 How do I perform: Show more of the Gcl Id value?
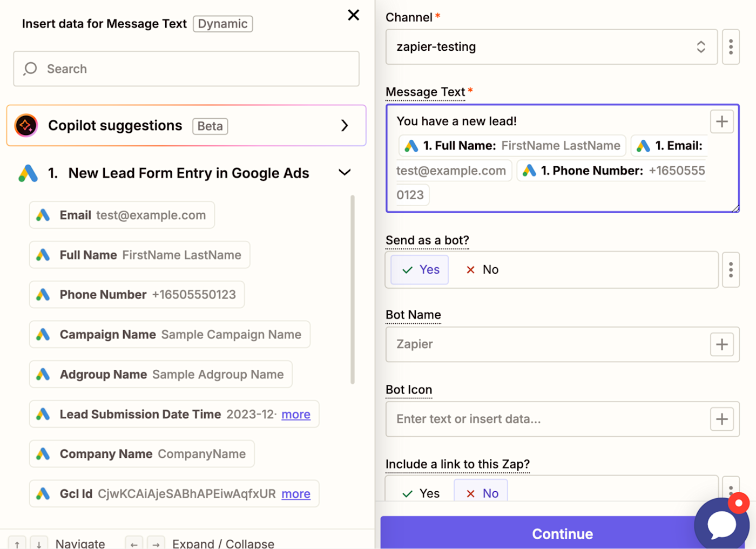click(x=296, y=494)
